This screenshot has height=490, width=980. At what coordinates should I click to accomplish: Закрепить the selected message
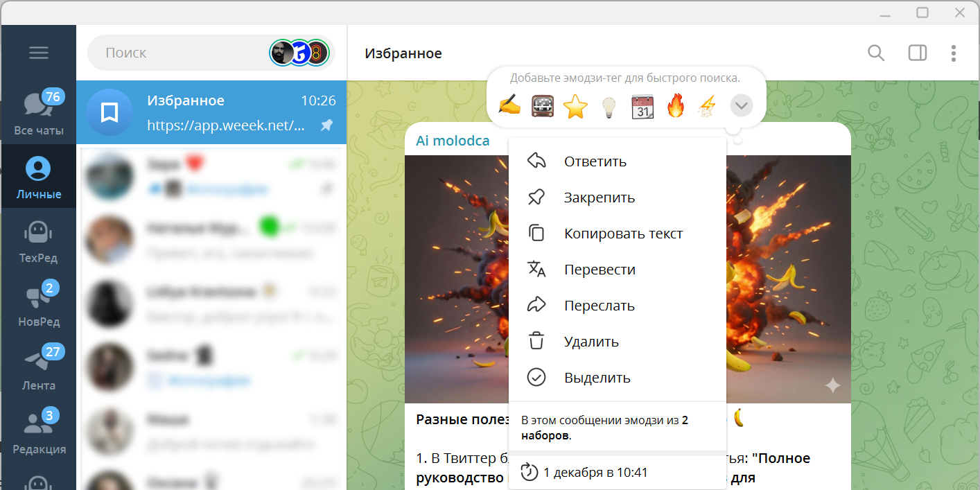pyautogui.click(x=598, y=197)
